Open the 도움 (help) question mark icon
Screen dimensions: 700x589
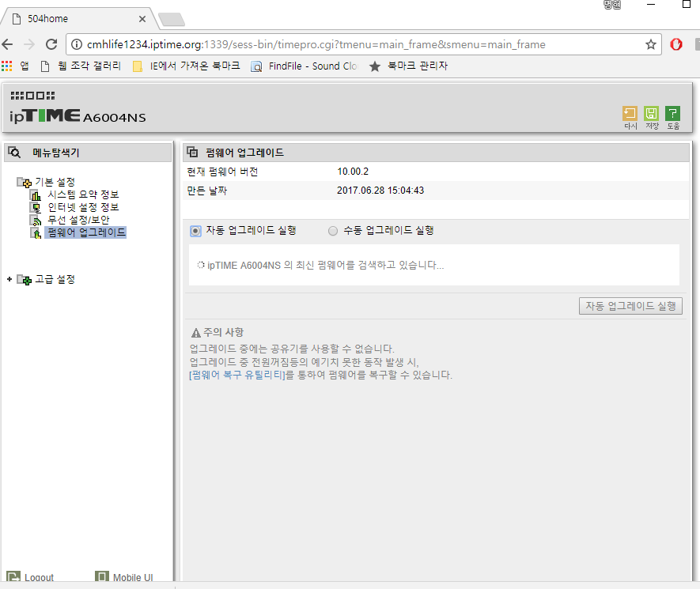pyautogui.click(x=673, y=113)
